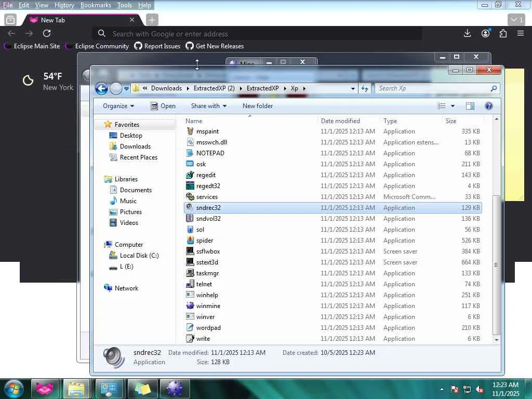Show hidden tray icons arrow

coord(442,389)
